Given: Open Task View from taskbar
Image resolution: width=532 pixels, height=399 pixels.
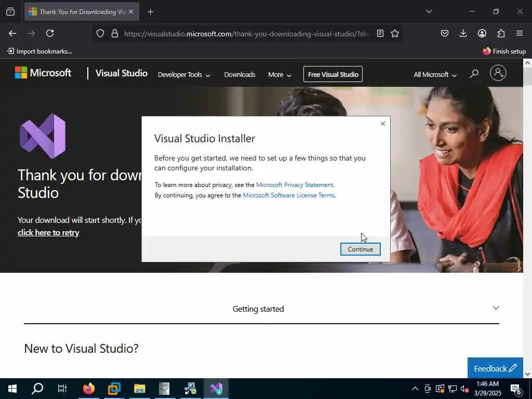Looking at the screenshot, I should [x=62, y=389].
